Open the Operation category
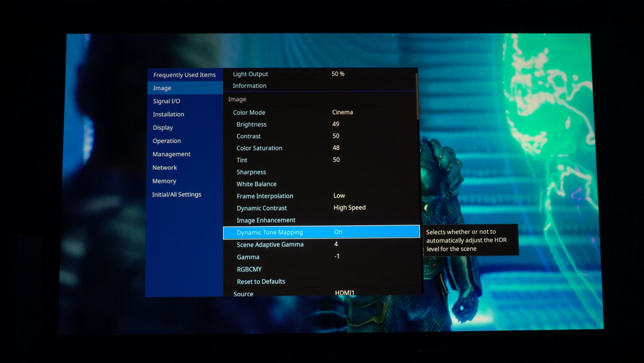 184,141
